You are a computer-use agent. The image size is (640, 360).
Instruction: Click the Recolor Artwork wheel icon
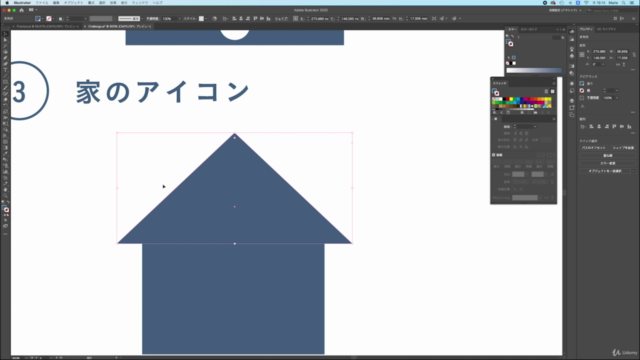[x=214, y=18]
